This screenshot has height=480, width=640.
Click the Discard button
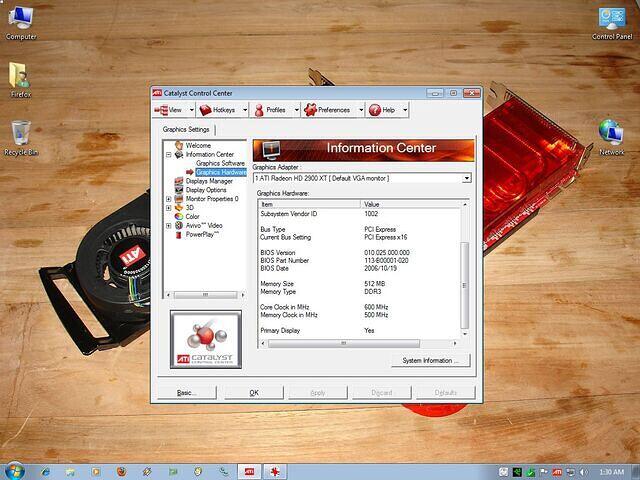[382, 393]
